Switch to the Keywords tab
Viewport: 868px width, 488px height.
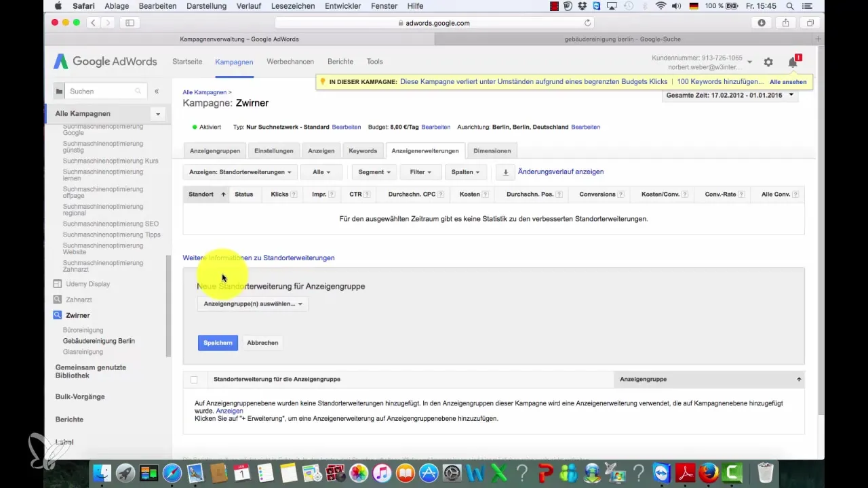click(363, 150)
